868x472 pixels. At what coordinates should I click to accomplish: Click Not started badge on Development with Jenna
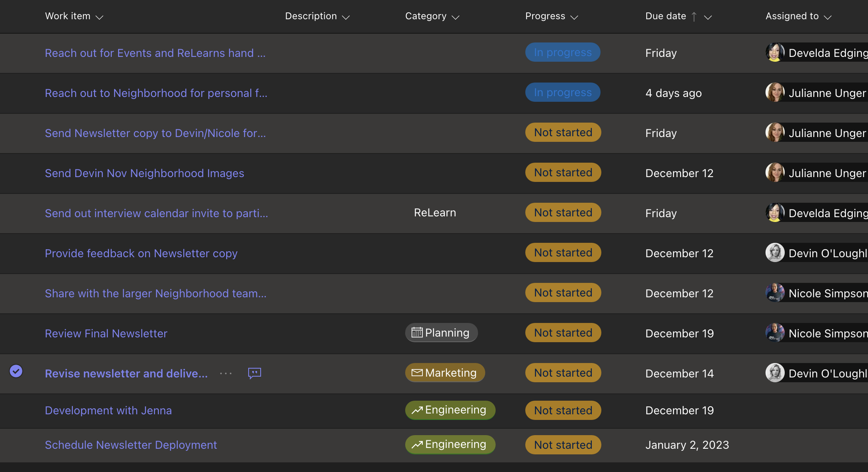coord(563,410)
